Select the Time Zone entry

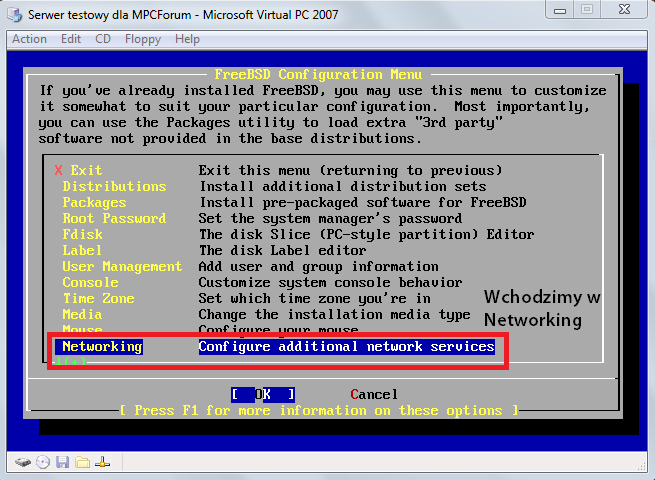coord(99,299)
